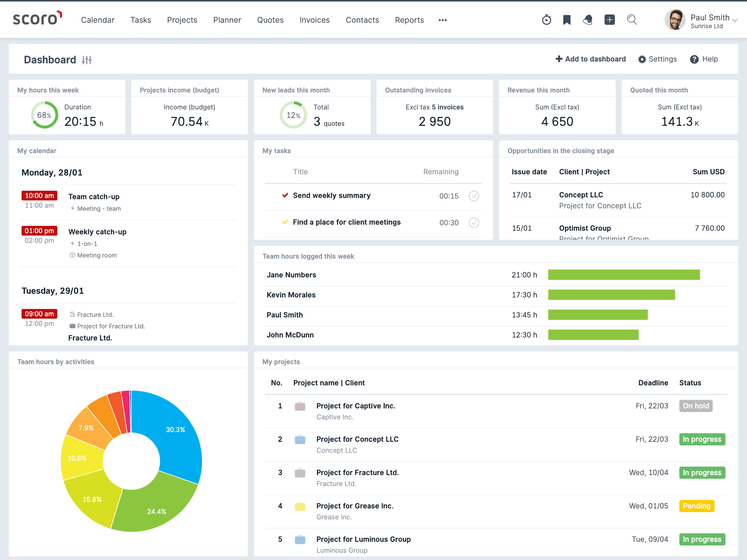Expand the Paul Smith account dropdown arrow

735,20
